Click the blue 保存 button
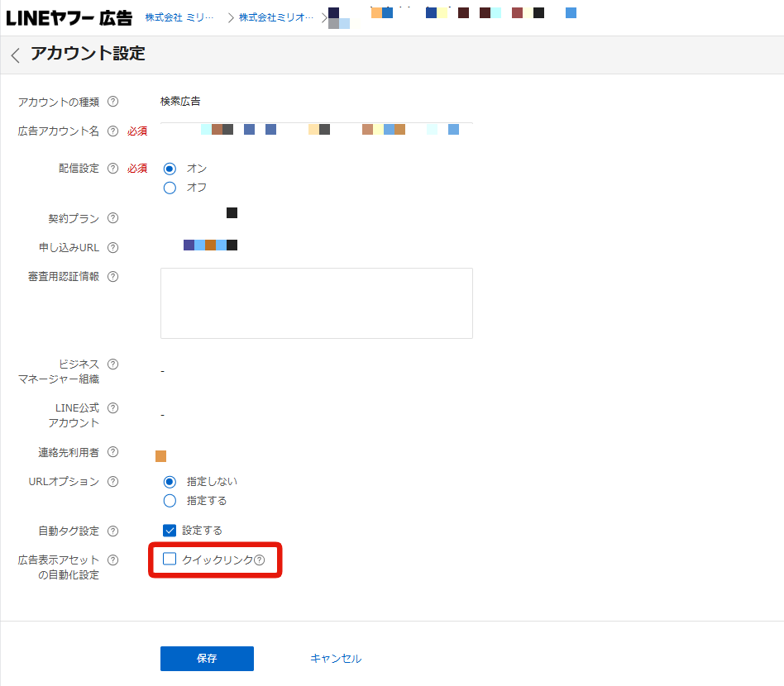 [207, 659]
